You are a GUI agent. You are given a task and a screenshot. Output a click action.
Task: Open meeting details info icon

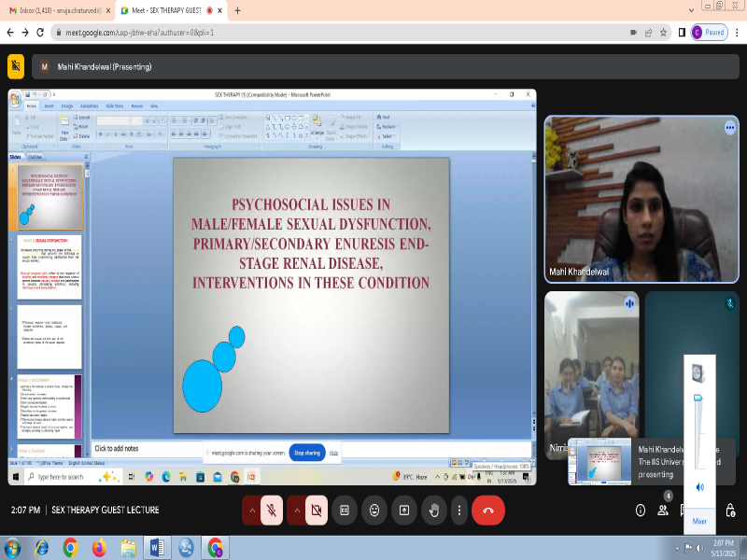(x=641, y=511)
